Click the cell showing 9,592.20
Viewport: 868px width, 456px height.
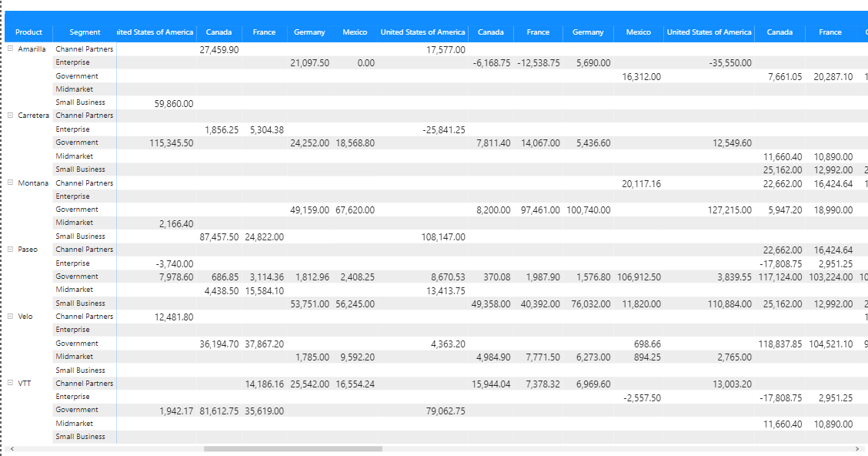coord(357,357)
